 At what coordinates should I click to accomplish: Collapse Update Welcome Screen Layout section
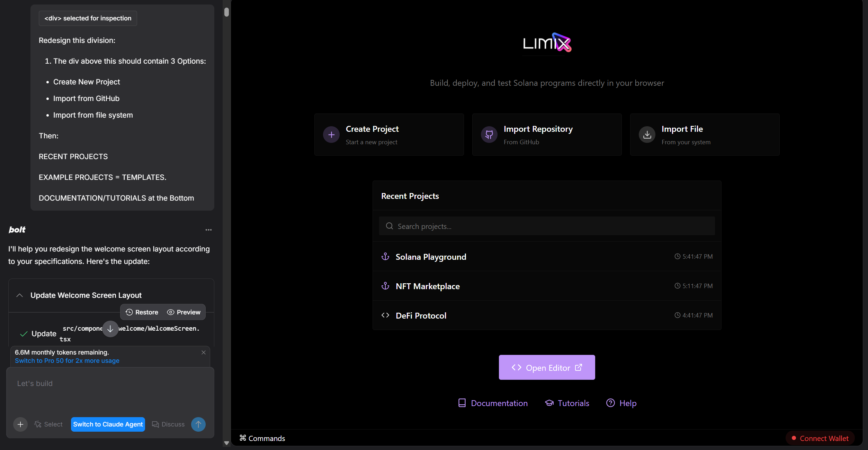(x=20, y=295)
